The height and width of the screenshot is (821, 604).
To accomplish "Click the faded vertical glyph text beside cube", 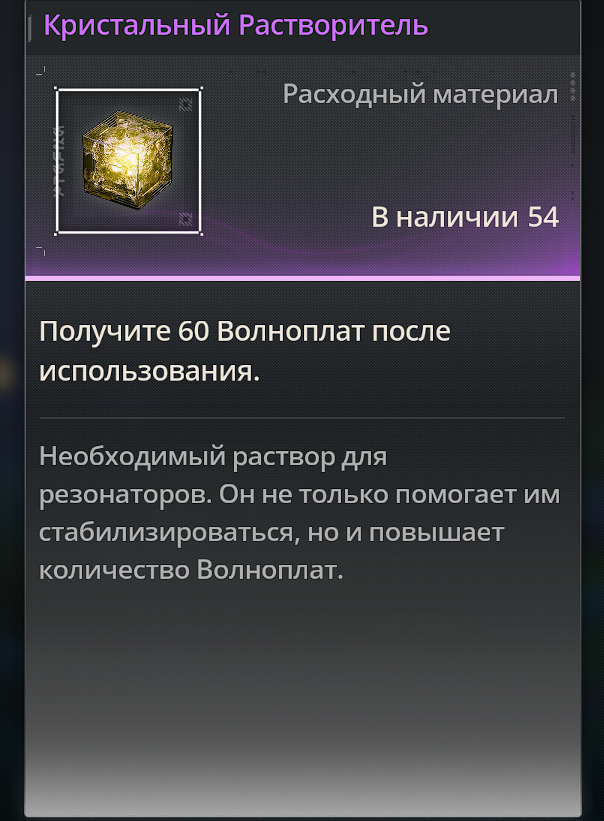I will (60, 160).
